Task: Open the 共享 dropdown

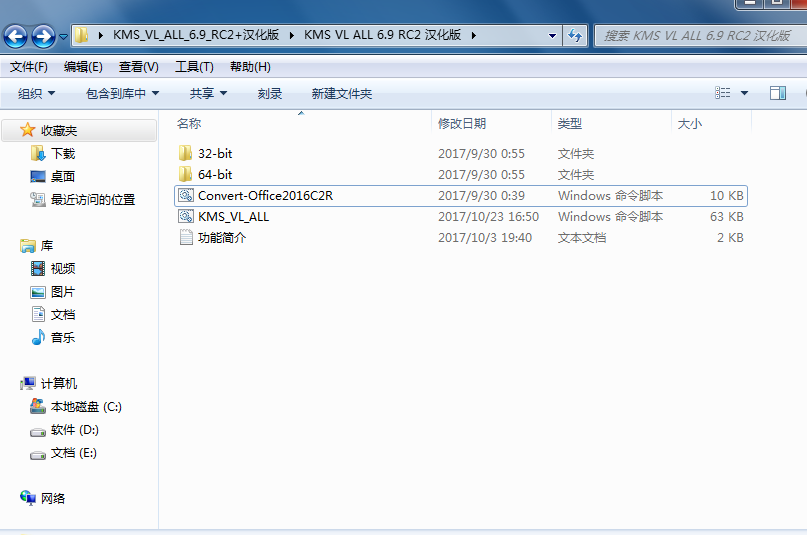Action: pos(208,94)
